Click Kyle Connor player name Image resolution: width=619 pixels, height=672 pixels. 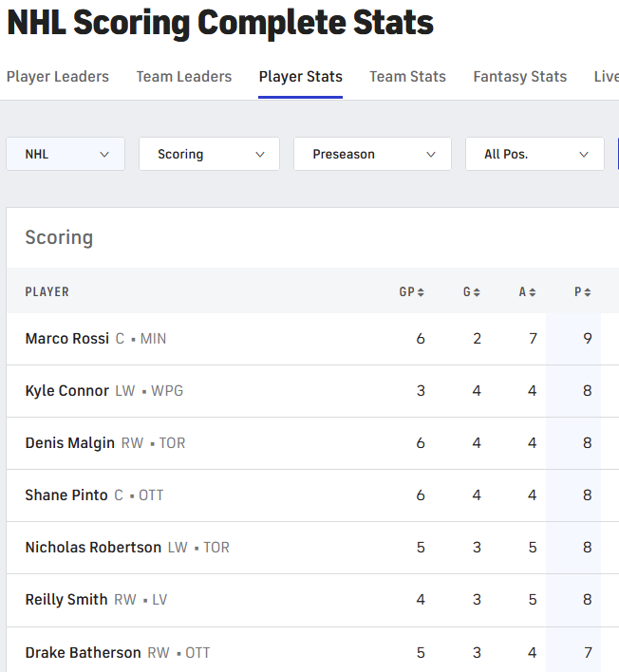point(66,391)
